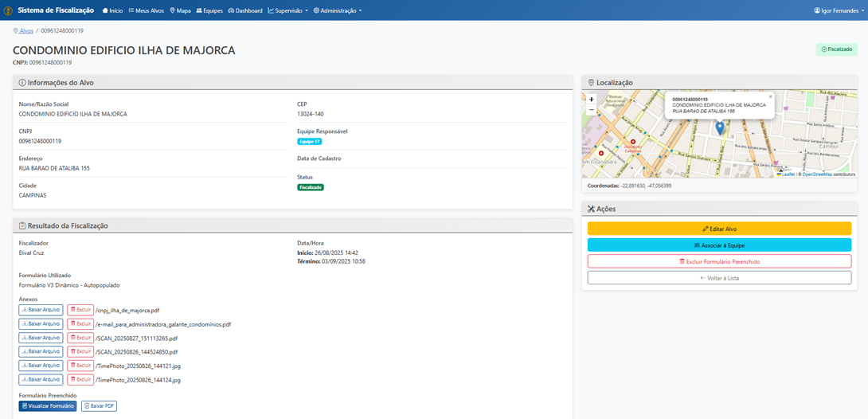
Task: Open the Supervisão dropdown menu
Action: tap(288, 10)
